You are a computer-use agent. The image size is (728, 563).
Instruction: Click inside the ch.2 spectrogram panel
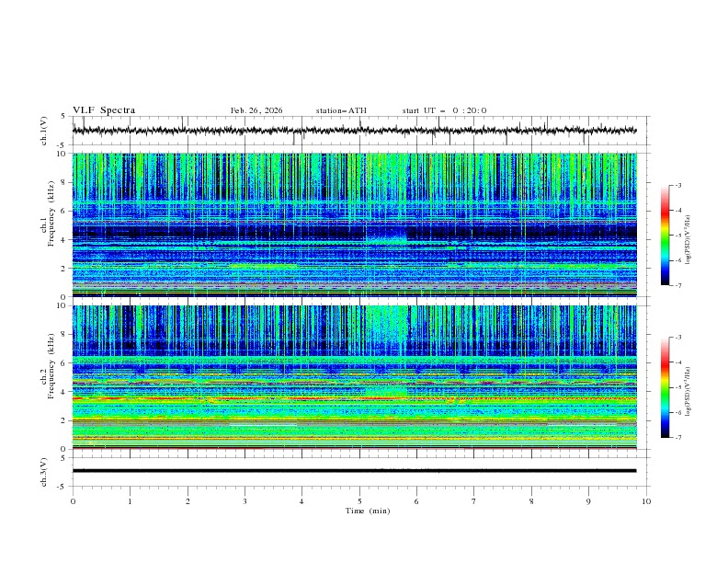coord(358,377)
